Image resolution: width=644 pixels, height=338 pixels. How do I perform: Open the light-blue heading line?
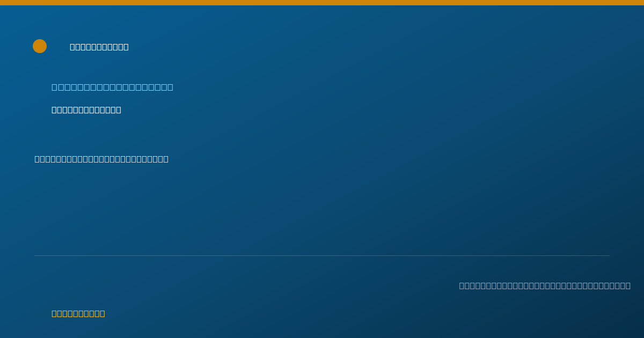(x=112, y=87)
